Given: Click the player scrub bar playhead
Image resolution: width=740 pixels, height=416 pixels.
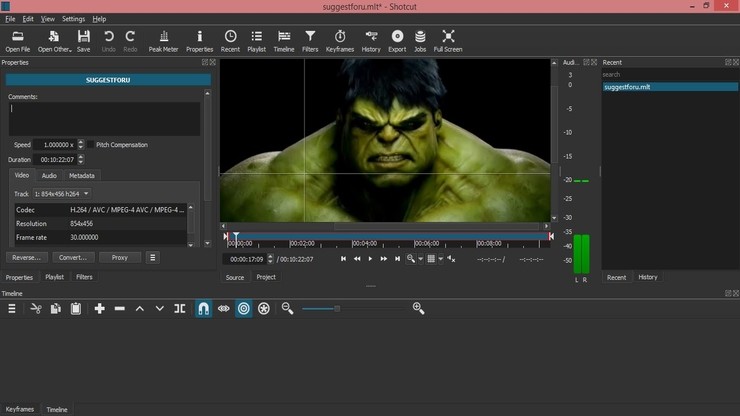Looking at the screenshot, I should (236, 237).
